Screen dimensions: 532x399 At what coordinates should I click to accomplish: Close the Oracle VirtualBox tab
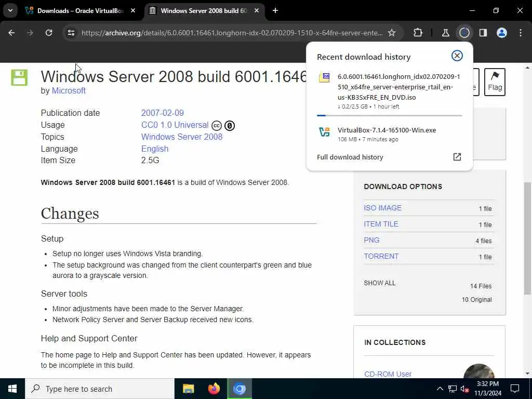(x=133, y=11)
